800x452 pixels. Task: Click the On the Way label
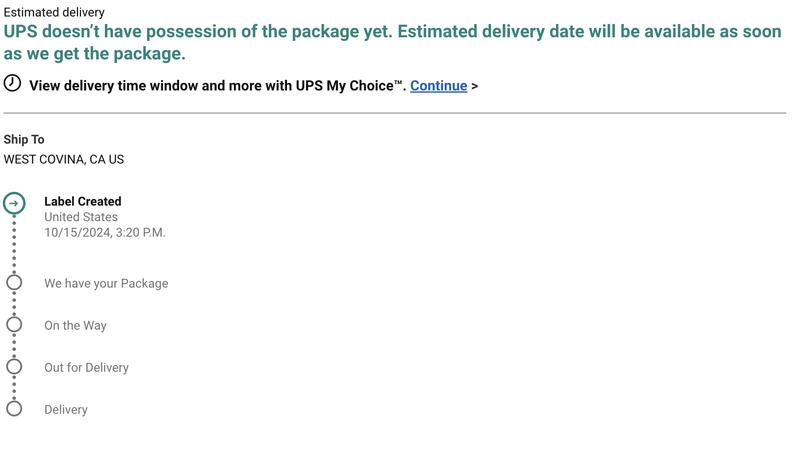point(76,325)
